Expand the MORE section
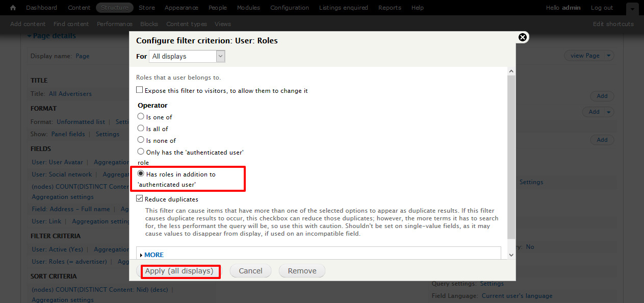Screen dimensions: 644x303 pyautogui.click(x=153, y=255)
